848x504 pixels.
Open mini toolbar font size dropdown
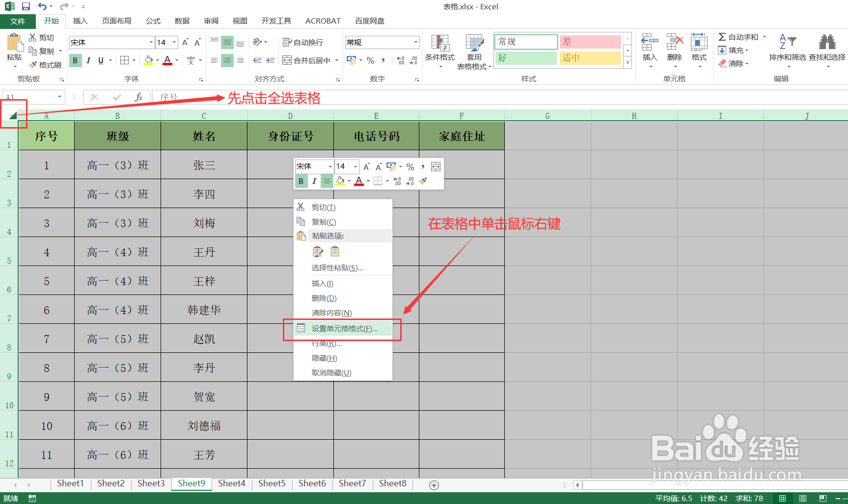[356, 166]
